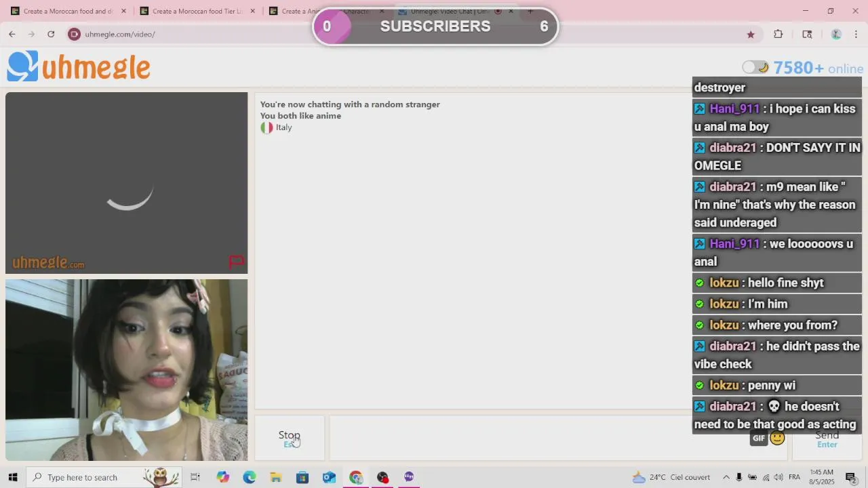Click the SUBSCRIBERS goal overlay bar

(x=435, y=26)
